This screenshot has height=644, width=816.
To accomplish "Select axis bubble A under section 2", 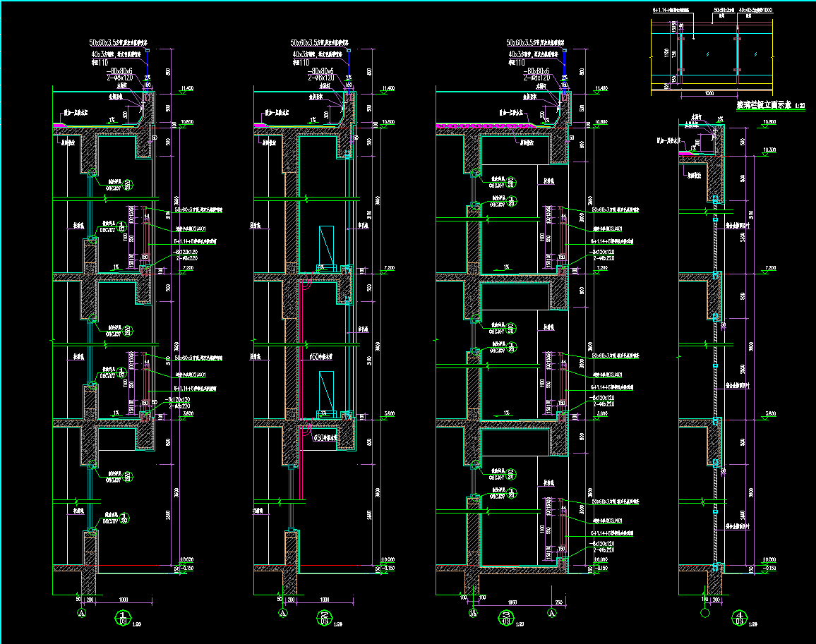I will tap(283, 614).
